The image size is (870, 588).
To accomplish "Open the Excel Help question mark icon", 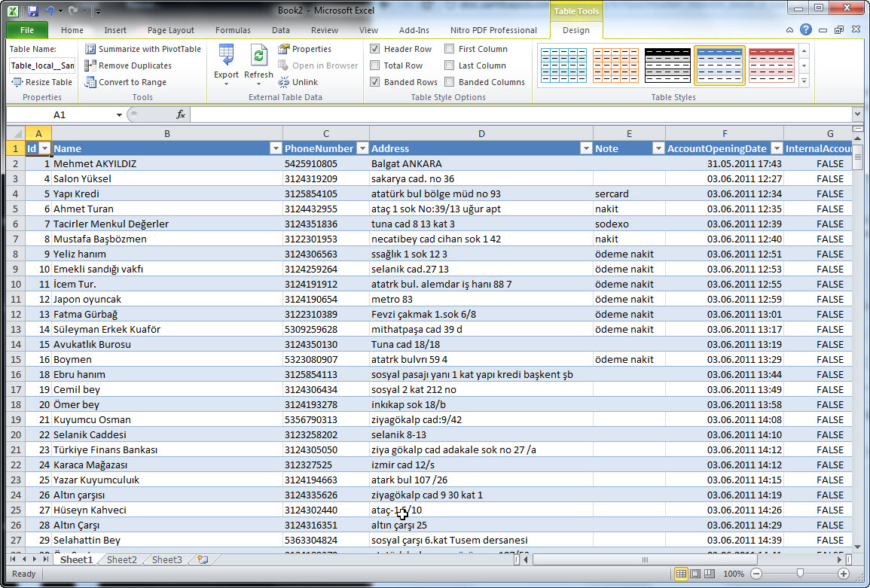I will (806, 30).
